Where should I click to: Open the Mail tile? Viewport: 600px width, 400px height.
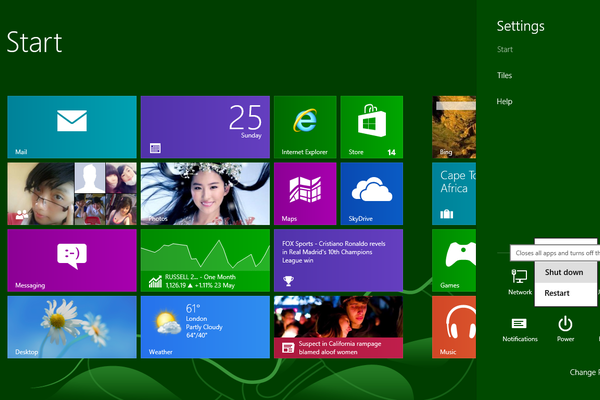point(72,127)
